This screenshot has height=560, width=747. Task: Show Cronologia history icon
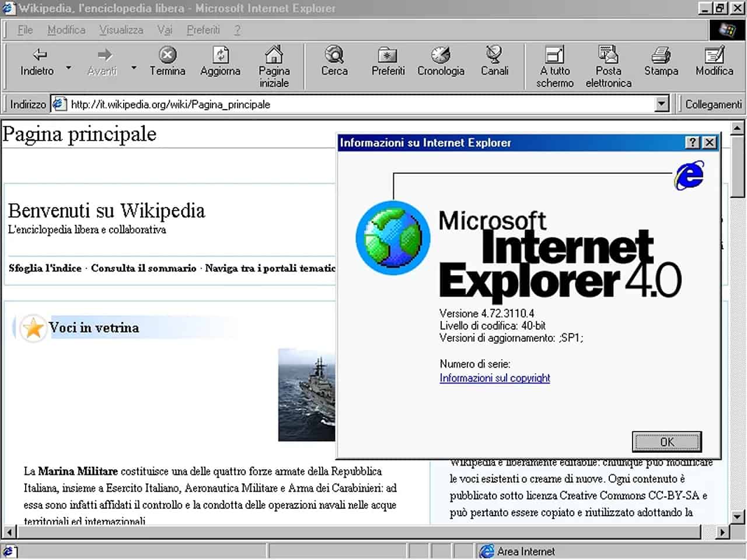coord(441,55)
